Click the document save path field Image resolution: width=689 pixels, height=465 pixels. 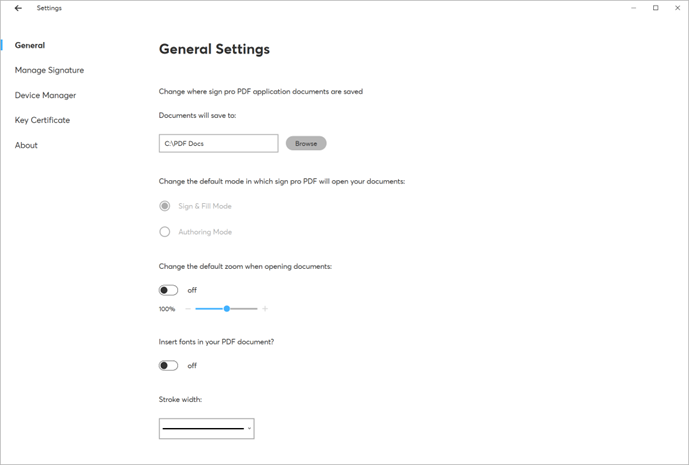(x=218, y=143)
